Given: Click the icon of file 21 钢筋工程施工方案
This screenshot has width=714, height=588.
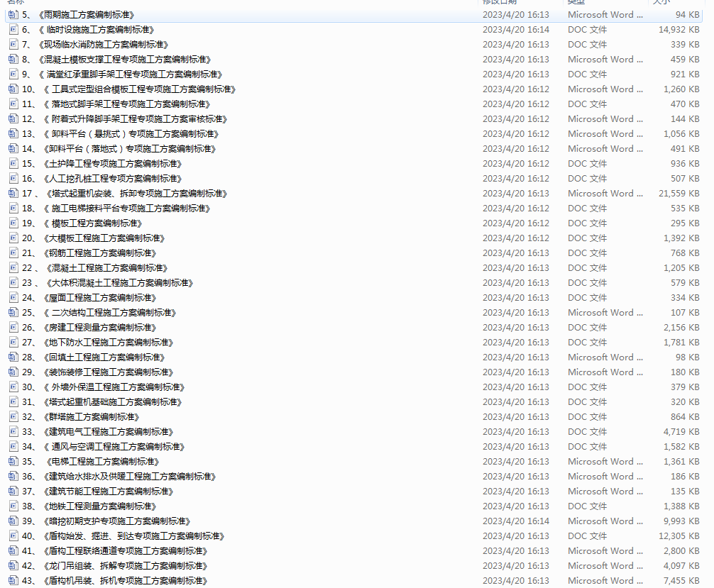Looking at the screenshot, I should 13,253.
